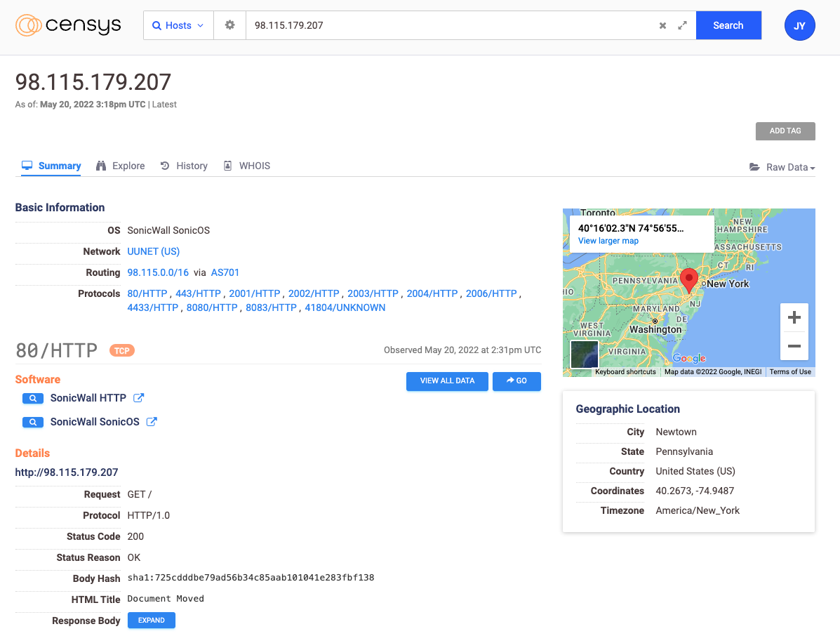This screenshot has width=840, height=636.
Task: Click the VIEW ALL DATA button
Action: coord(447,381)
